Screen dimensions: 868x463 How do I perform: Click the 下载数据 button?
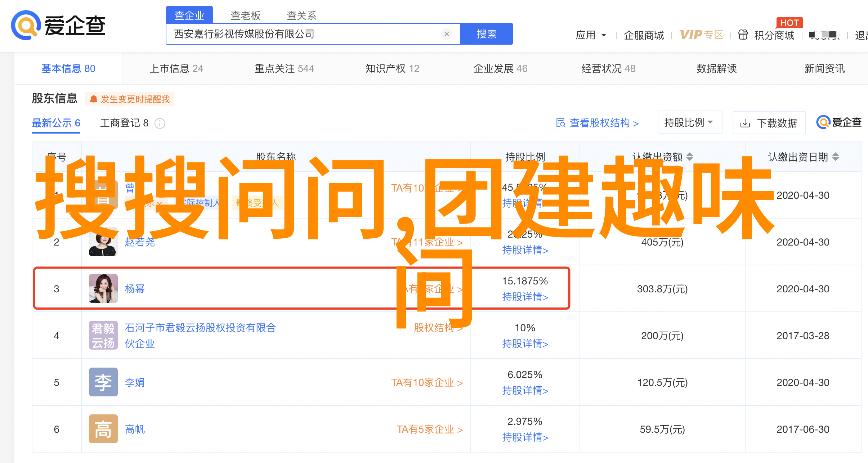tap(769, 123)
